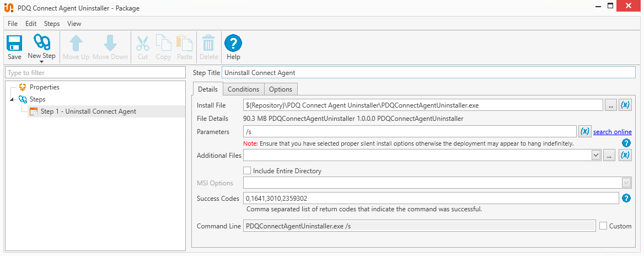Click the Parameters input field
This screenshot has height=256, width=644.
410,131
